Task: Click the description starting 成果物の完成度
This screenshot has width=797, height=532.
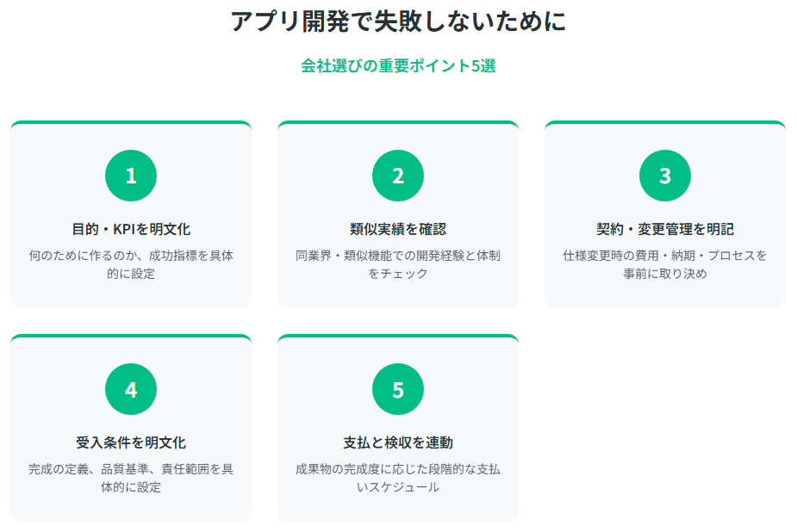Action: 398,478
